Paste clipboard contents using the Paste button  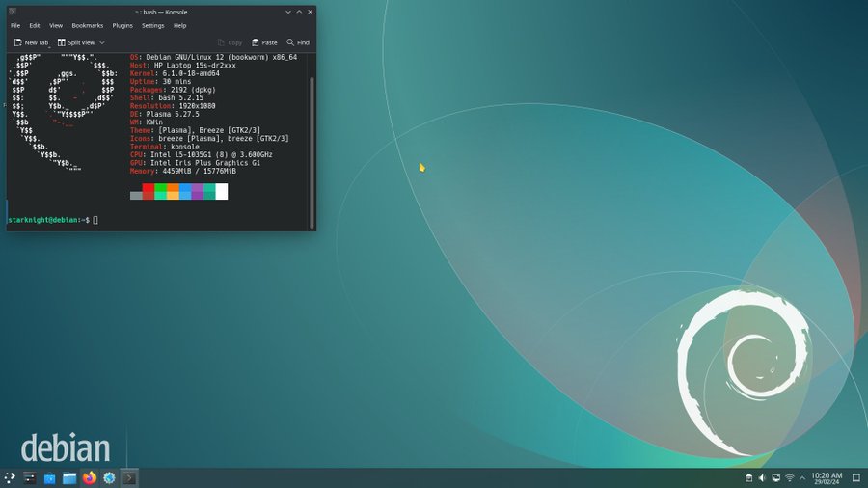coord(263,42)
